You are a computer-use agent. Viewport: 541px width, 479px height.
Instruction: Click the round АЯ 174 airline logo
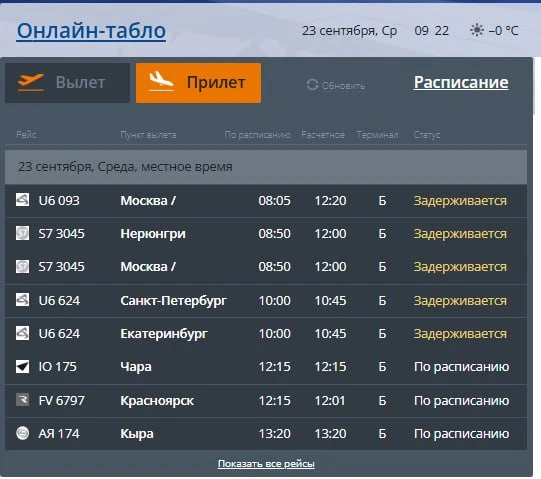coord(22,433)
